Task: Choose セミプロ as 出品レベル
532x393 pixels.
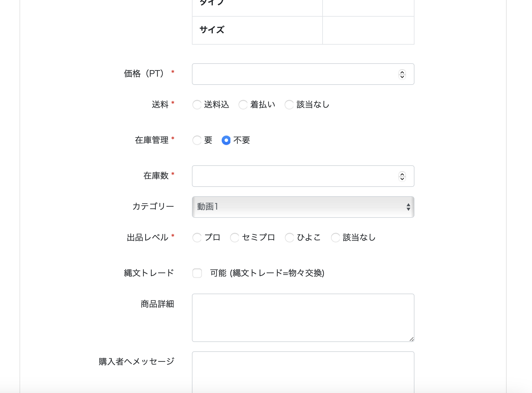Action: click(x=235, y=238)
